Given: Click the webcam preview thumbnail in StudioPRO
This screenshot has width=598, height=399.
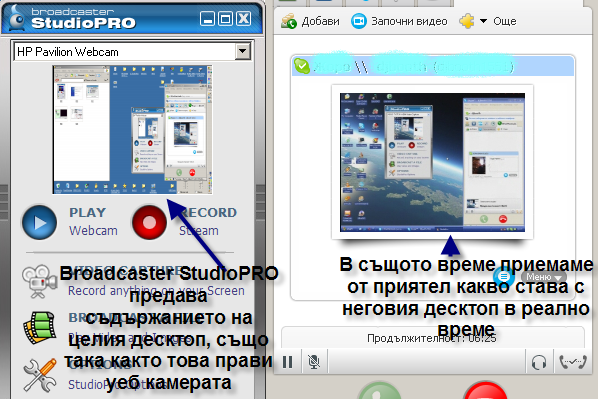Looking at the screenshot, I should (132, 129).
